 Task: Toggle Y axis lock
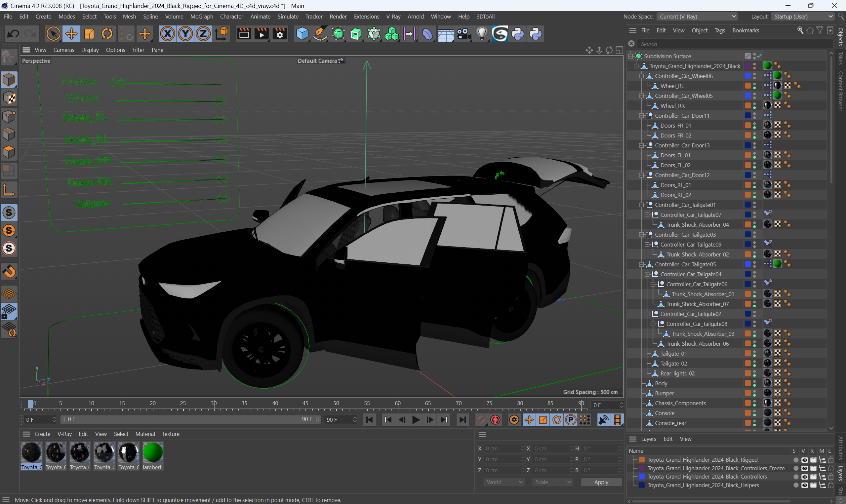point(185,34)
